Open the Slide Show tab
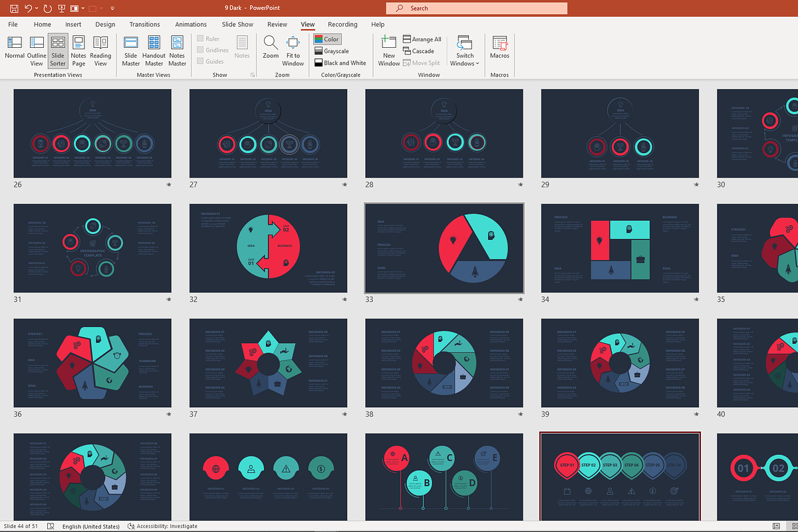This screenshot has width=798, height=532. click(x=237, y=25)
